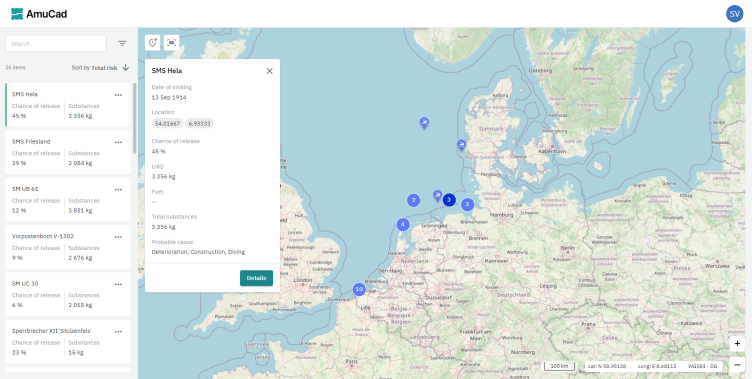Click the wreck marker in the northern North Sea
752x379 pixels.
424,123
